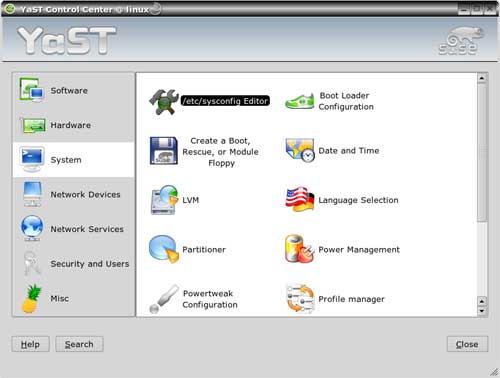Click the Date and Time clock icon

tap(300, 150)
